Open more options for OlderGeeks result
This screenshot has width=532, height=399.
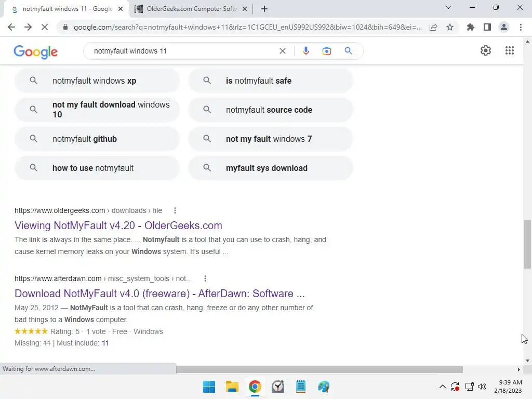[x=175, y=211]
